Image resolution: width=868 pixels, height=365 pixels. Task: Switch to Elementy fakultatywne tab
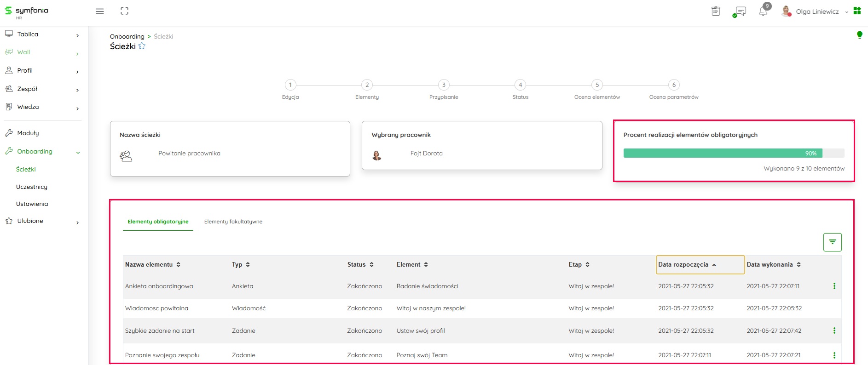pos(233,222)
